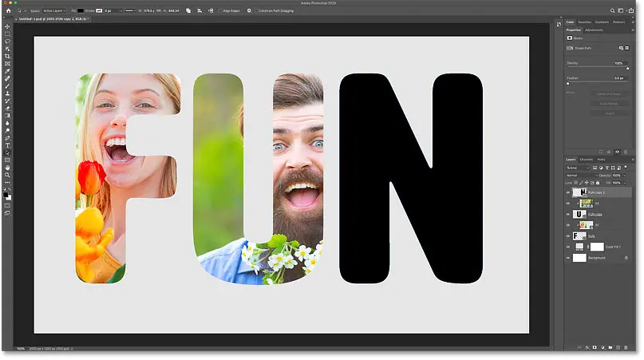Hide the FUN copy 2 layer

[x=568, y=192]
